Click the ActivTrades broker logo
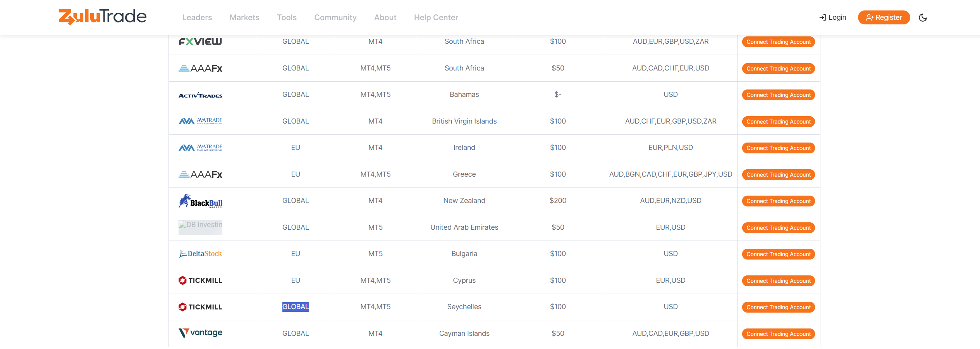Image resolution: width=980 pixels, height=349 pixels. pos(200,95)
